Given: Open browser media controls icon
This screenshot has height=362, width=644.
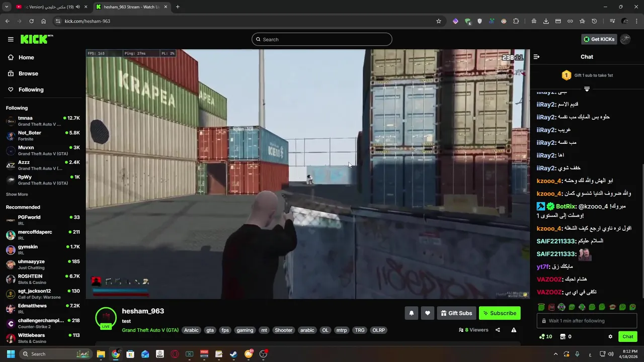Looking at the screenshot, I should click(x=612, y=21).
